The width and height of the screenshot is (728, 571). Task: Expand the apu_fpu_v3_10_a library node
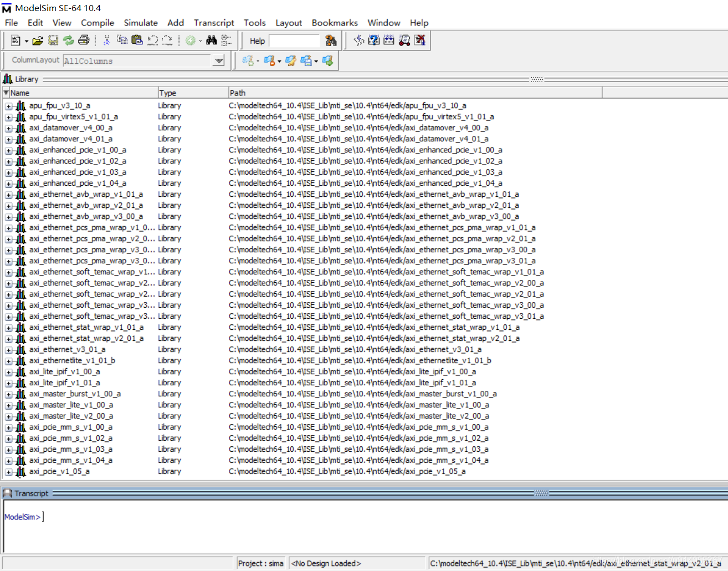pyautogui.click(x=8, y=106)
